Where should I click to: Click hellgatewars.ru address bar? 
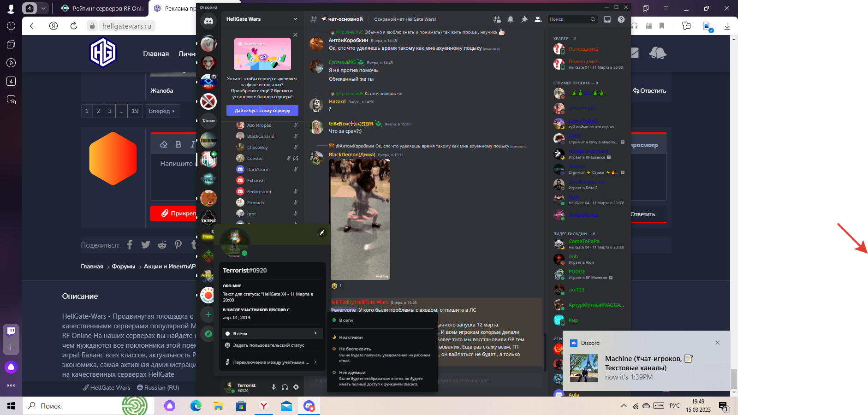tap(127, 26)
